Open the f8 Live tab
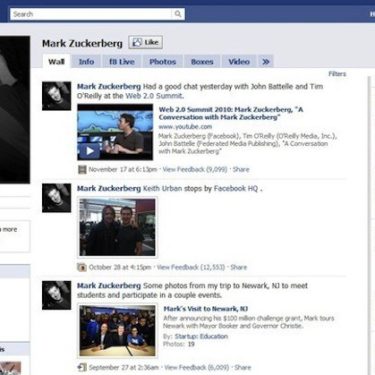The image size is (375, 375). tap(122, 62)
